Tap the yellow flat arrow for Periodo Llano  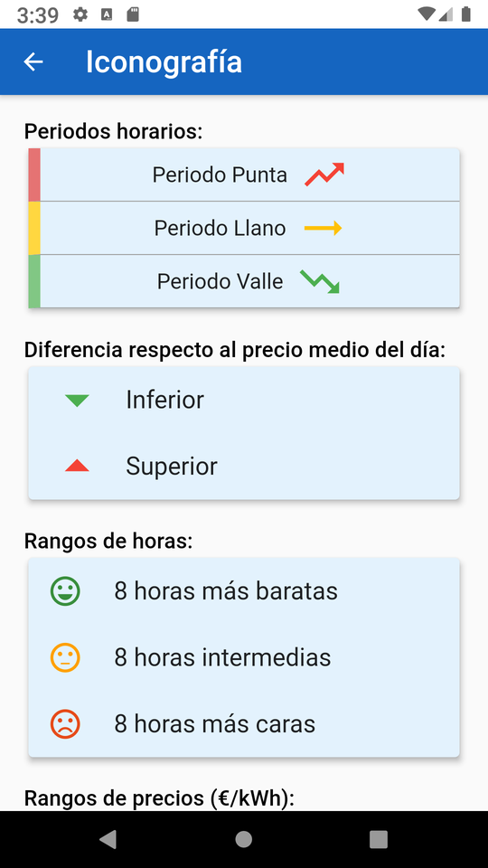[324, 228]
